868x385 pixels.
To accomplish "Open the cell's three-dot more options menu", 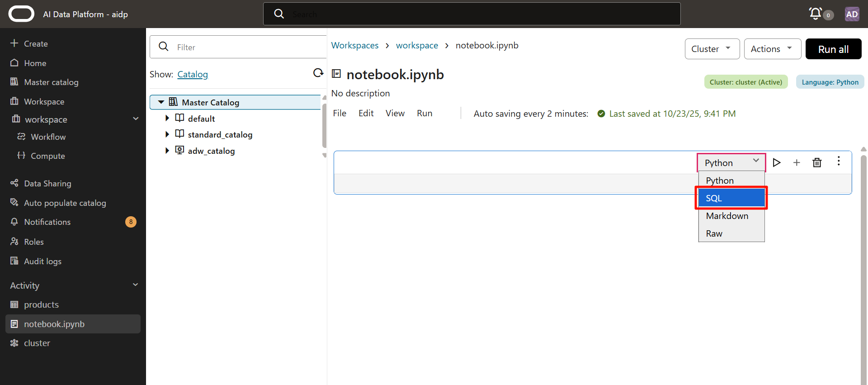I will click(x=839, y=161).
